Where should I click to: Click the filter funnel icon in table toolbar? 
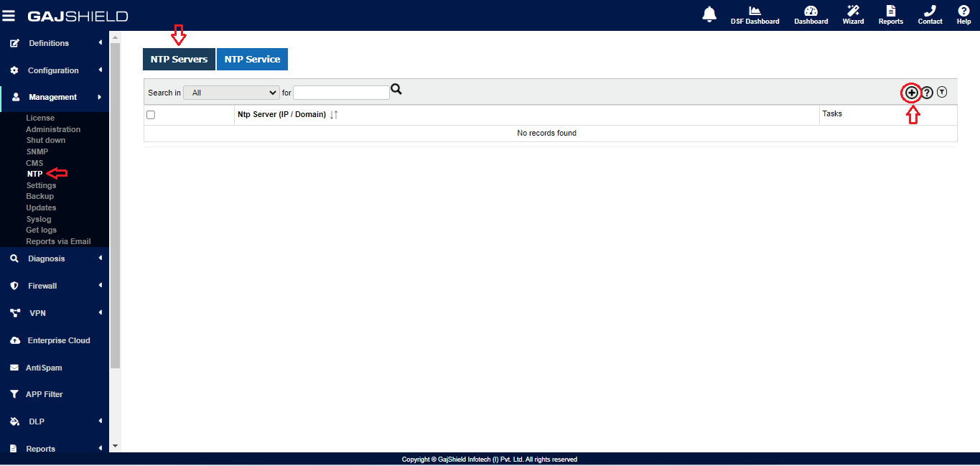(x=942, y=92)
